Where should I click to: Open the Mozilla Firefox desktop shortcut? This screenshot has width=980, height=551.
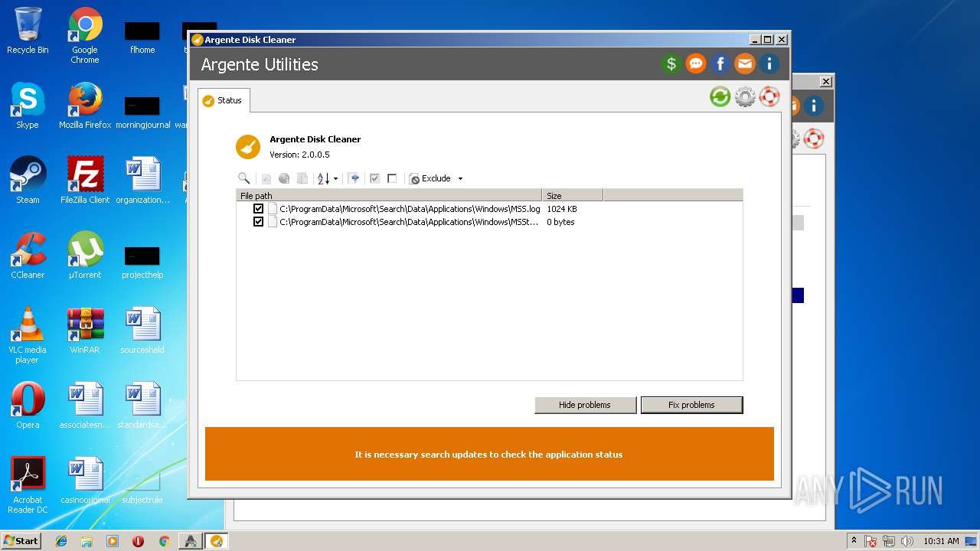pyautogui.click(x=85, y=106)
